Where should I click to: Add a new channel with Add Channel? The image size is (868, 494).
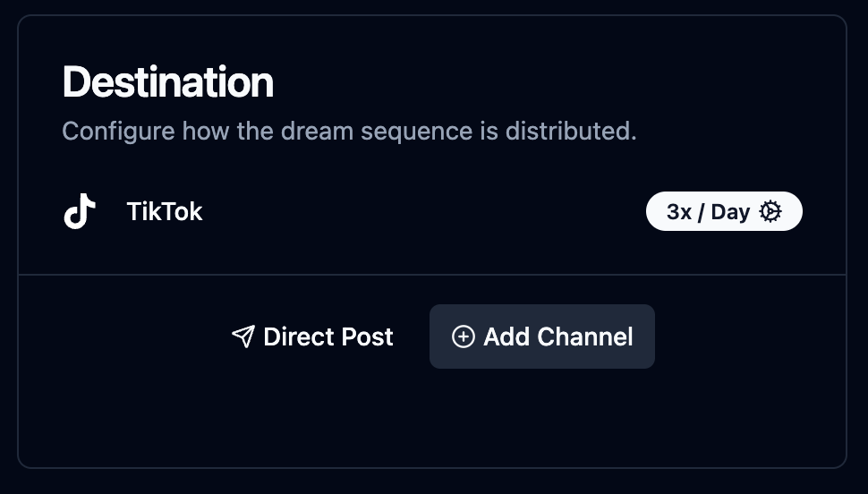click(x=542, y=336)
